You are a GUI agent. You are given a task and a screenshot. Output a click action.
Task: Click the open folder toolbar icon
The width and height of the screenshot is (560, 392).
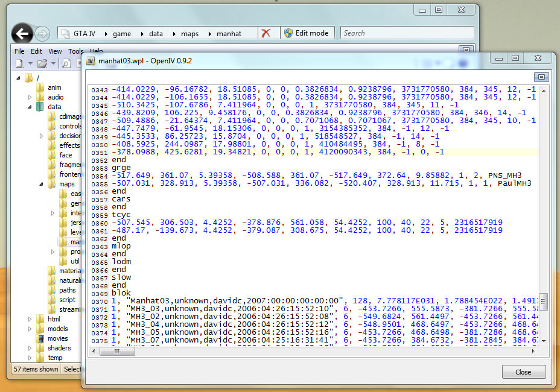pyautogui.click(x=42, y=63)
